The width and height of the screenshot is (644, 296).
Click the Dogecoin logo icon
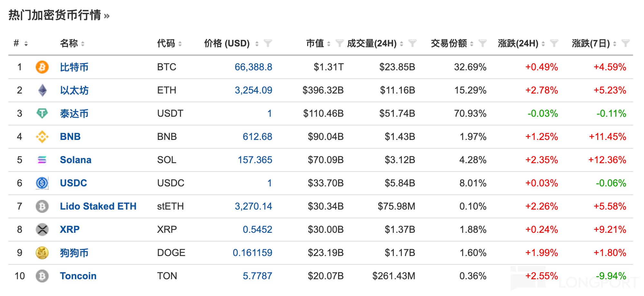pyautogui.click(x=42, y=253)
